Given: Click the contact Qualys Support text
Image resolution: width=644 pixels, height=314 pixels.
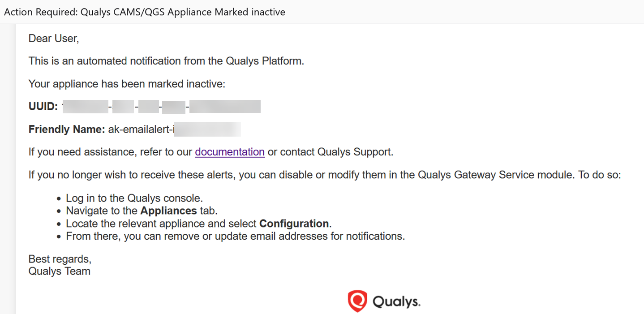Looking at the screenshot, I should pyautogui.click(x=331, y=152).
